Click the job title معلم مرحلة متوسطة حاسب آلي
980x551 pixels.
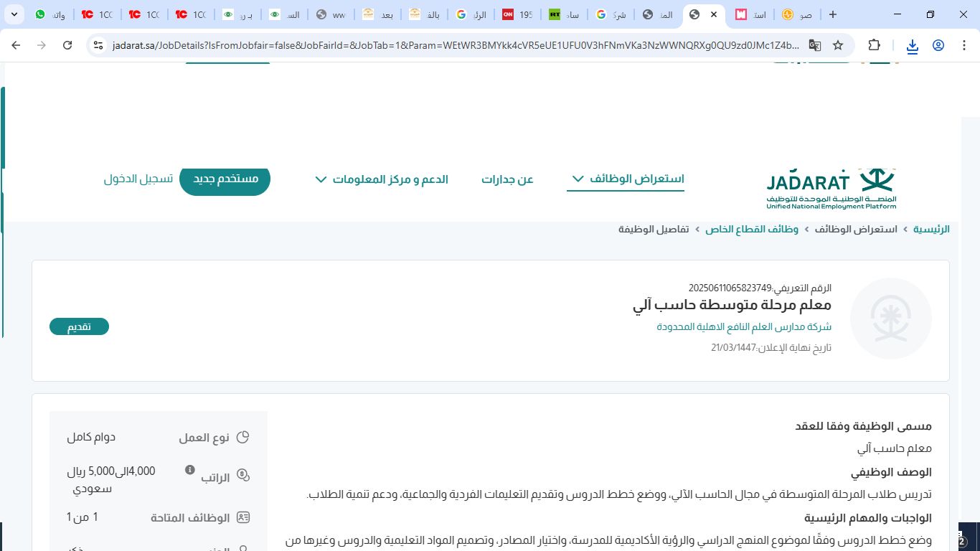click(x=732, y=306)
